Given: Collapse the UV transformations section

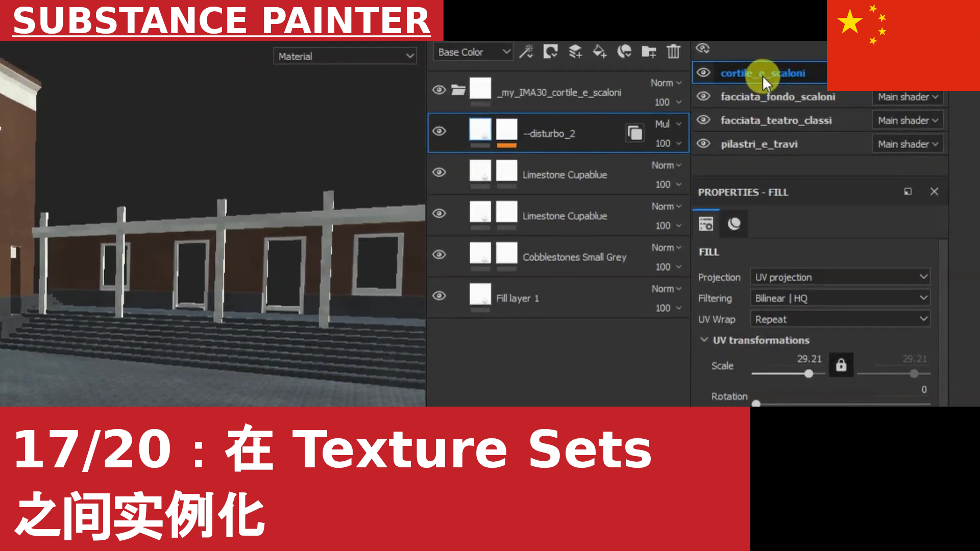Looking at the screenshot, I should pyautogui.click(x=704, y=340).
